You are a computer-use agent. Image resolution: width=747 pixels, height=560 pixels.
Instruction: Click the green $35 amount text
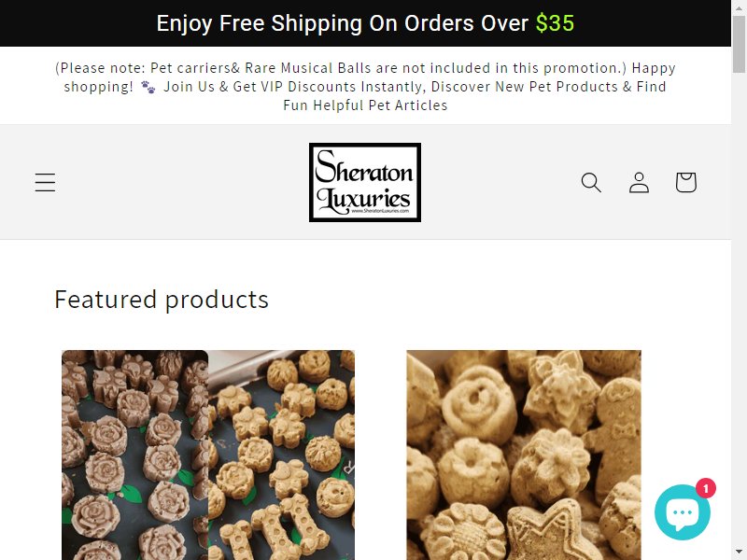point(555,23)
